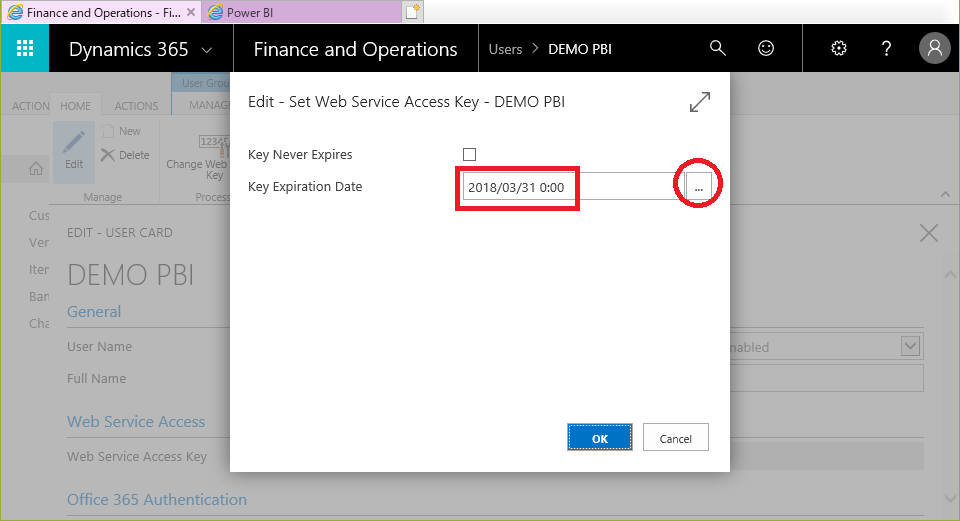Click the Delete X icon in ribbon
Viewport: 960px width, 521px height.
click(x=108, y=155)
